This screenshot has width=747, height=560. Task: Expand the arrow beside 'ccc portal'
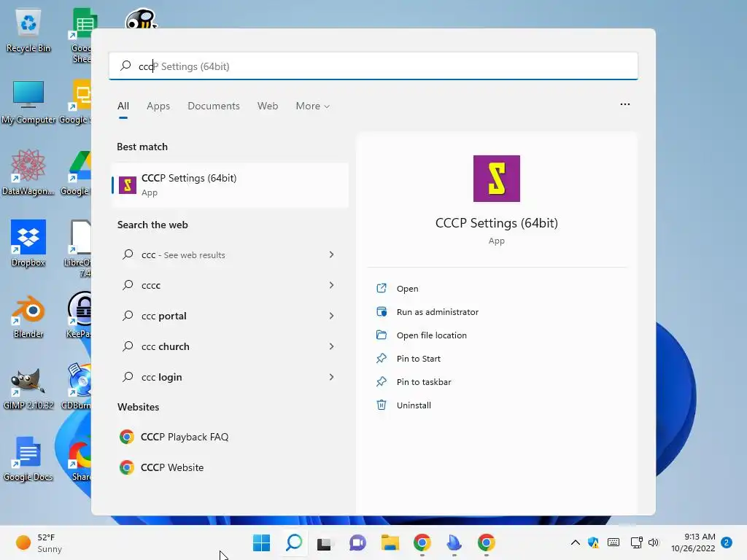point(332,316)
